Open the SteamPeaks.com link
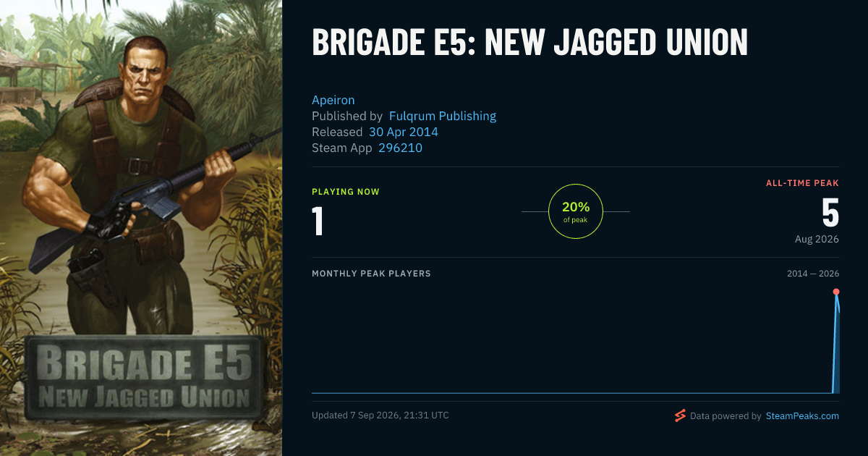 pos(802,416)
